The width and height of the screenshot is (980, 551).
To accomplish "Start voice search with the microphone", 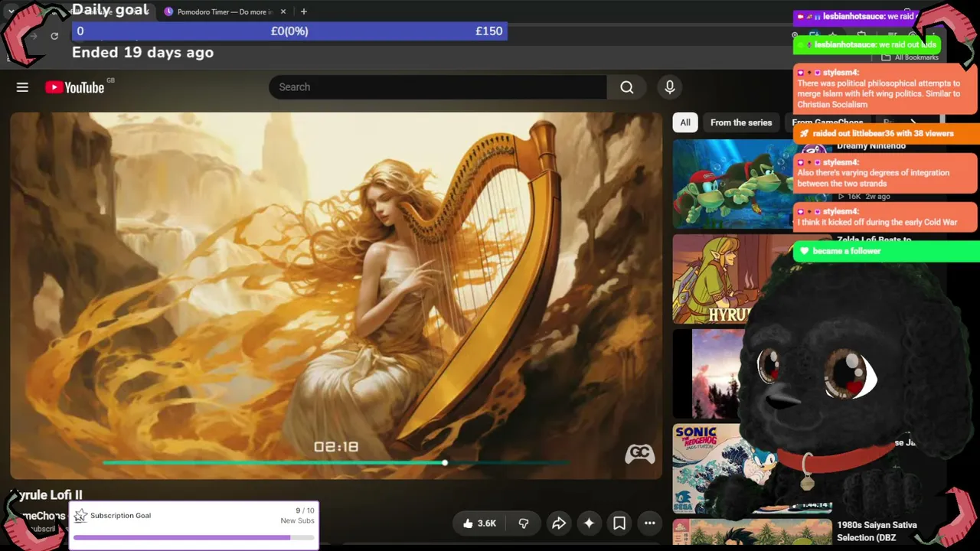I will point(670,87).
